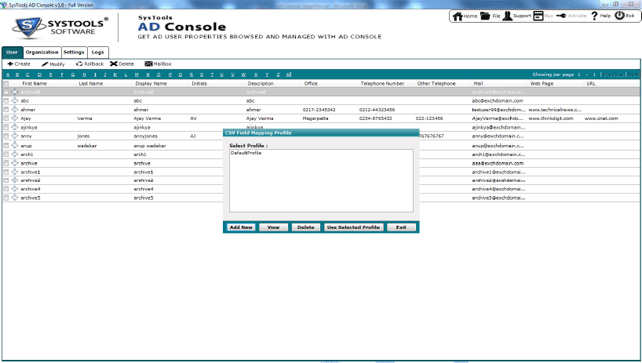The height and width of the screenshot is (363, 642).
Task: Click the Previous page link
Action: coord(613,75)
